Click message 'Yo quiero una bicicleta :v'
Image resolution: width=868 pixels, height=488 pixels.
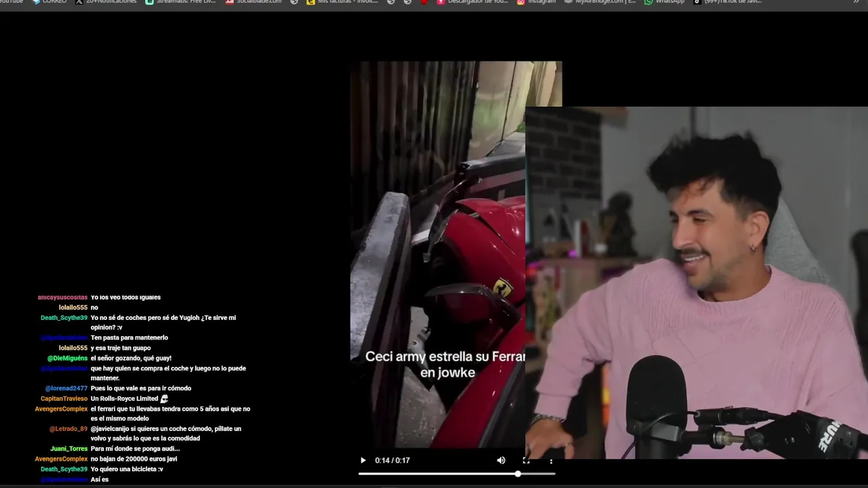click(127, 469)
